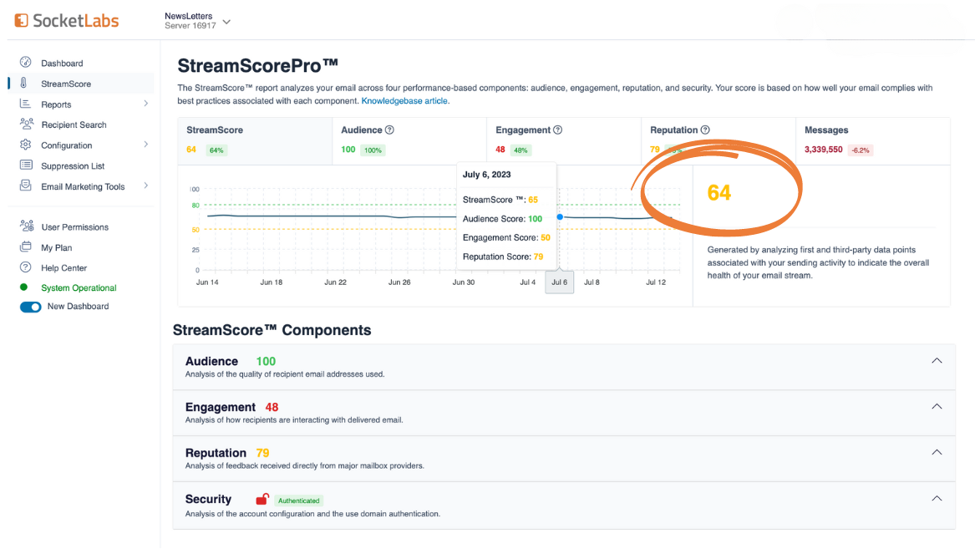This screenshot has height=549, width=980.
Task: Click the Help Center question icon
Action: coord(26,267)
